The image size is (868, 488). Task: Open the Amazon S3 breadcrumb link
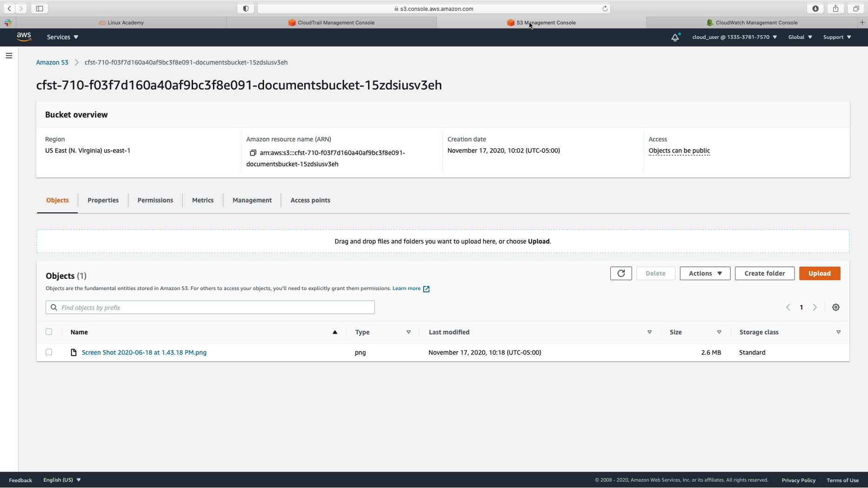point(52,62)
